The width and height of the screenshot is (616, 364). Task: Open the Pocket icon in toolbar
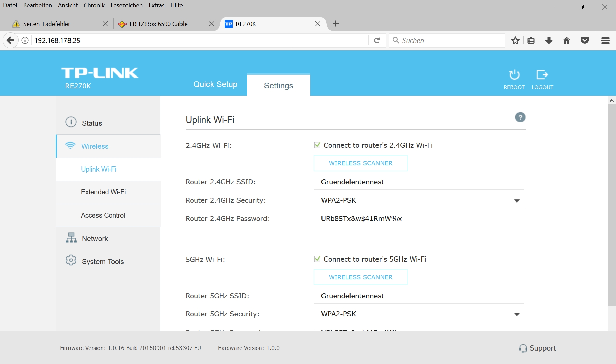(585, 41)
